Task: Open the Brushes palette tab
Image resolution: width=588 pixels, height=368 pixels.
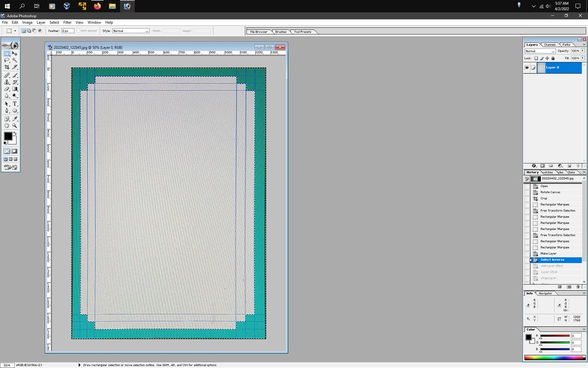Action: coord(280,32)
